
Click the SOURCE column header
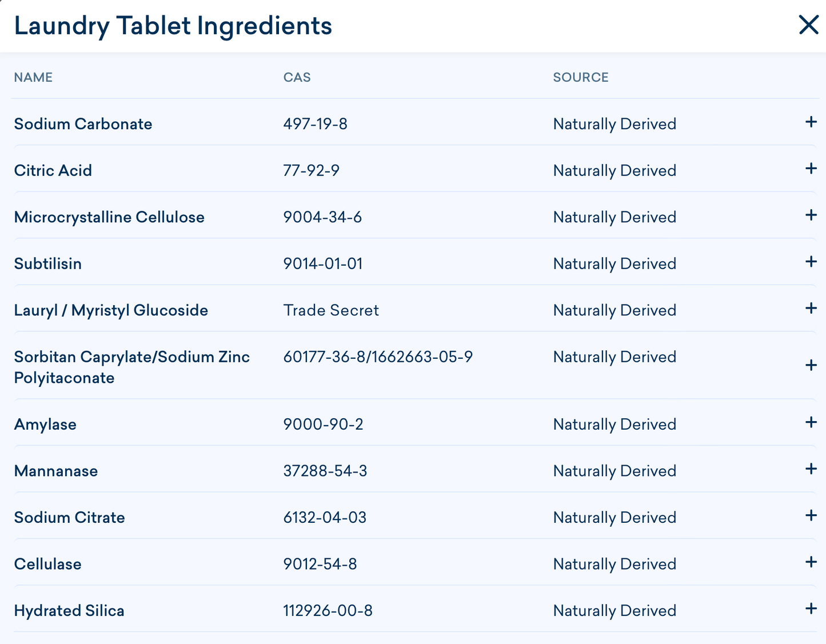581,77
